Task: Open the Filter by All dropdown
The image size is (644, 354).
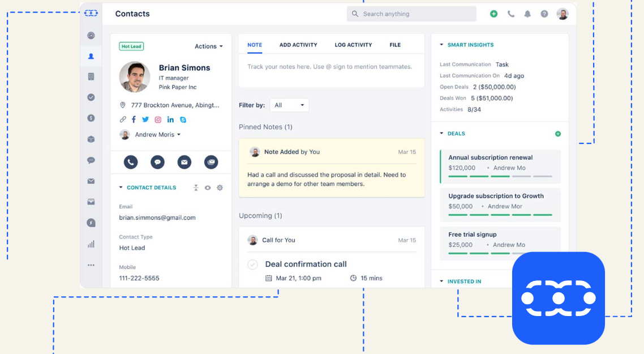Action: 289,105
